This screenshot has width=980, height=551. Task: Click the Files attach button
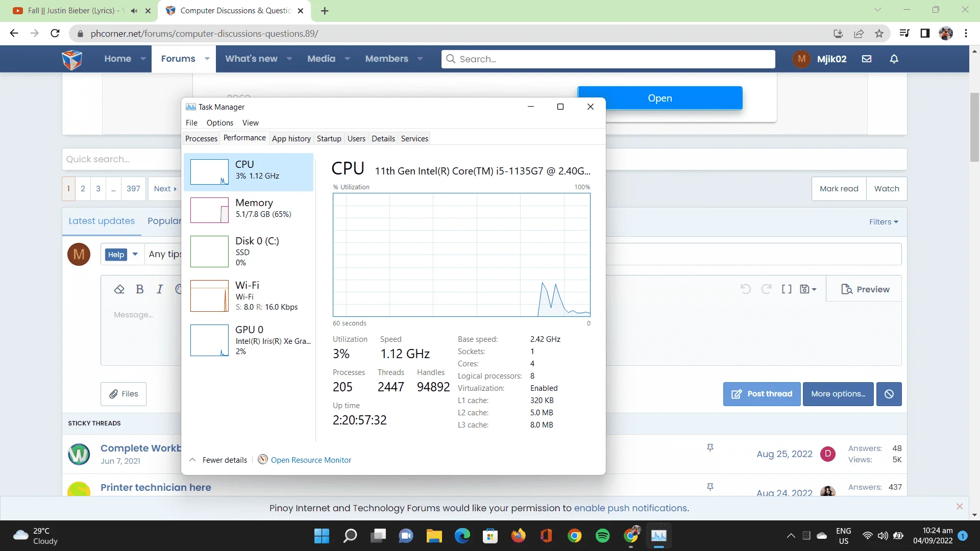pos(124,394)
